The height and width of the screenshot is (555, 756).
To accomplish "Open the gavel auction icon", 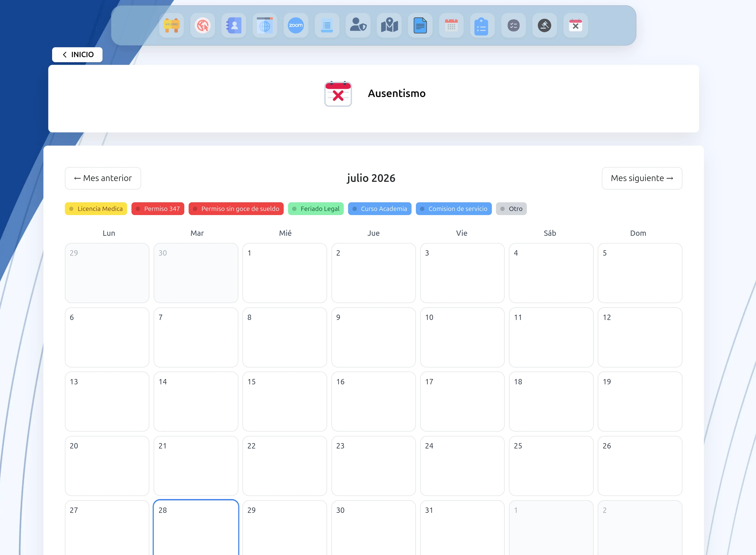I will [544, 26].
